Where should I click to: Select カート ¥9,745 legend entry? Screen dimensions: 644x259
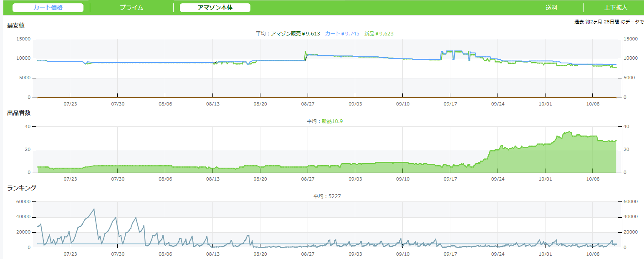(342, 34)
